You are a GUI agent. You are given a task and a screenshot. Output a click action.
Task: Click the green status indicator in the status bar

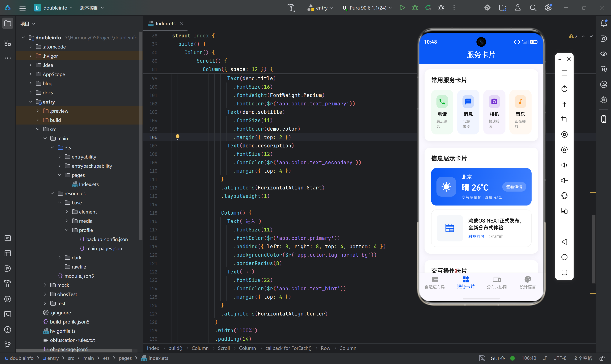point(512,358)
